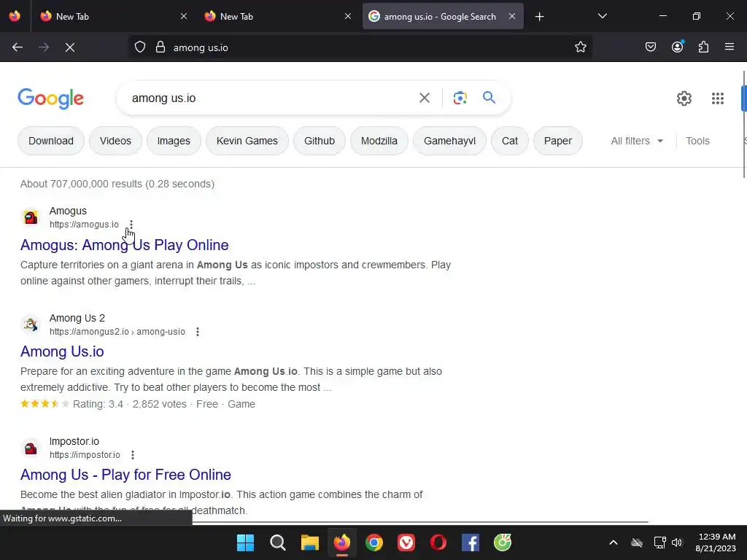Screen dimensions: 747x560
Task: Click the blue magnifier search button
Action: 489,98
